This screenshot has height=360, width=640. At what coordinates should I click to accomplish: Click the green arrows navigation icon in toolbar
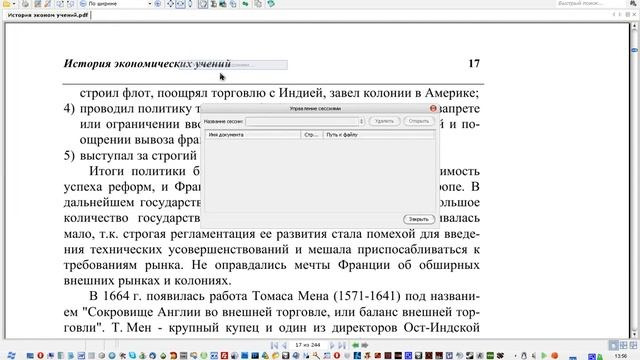point(245,4)
